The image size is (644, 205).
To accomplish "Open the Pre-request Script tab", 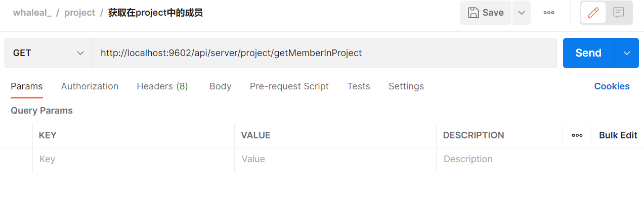I will [x=289, y=86].
